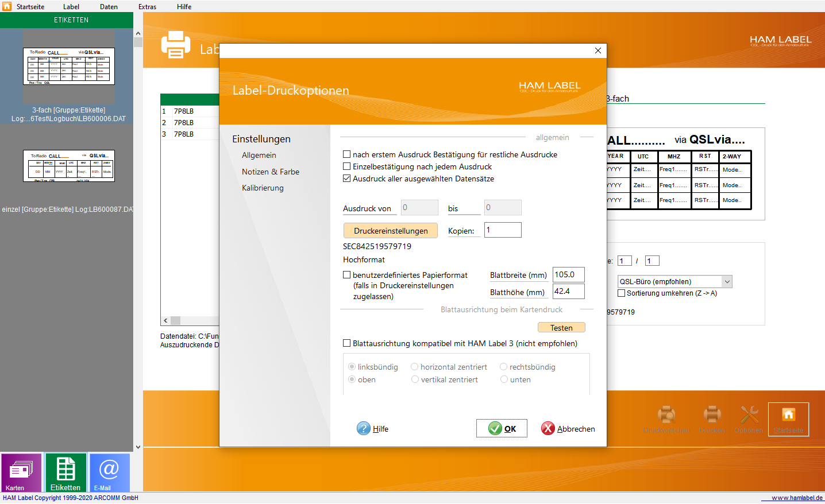Select einzel label template thumbnail
Image resolution: width=825 pixels, height=504 pixels.
tap(69, 166)
